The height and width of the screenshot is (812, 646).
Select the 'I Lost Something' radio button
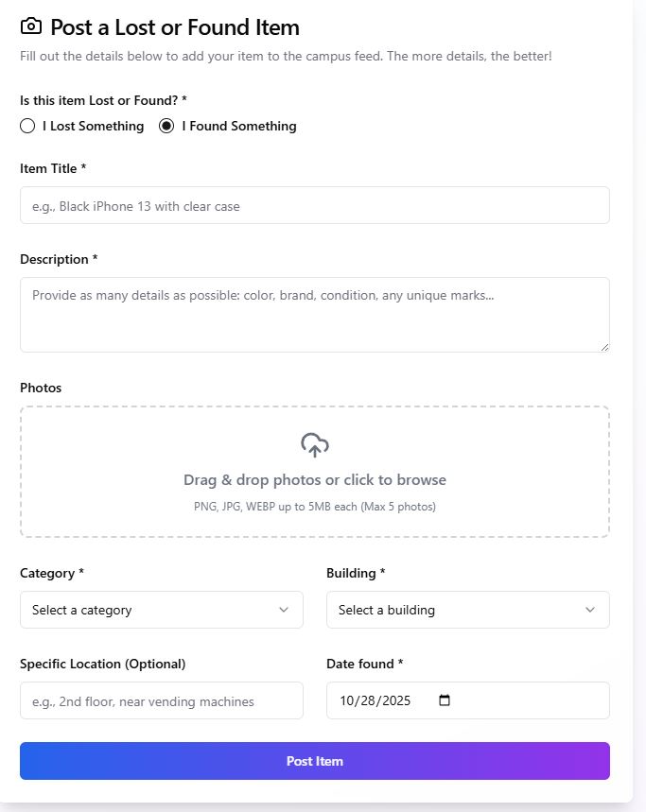(x=27, y=125)
